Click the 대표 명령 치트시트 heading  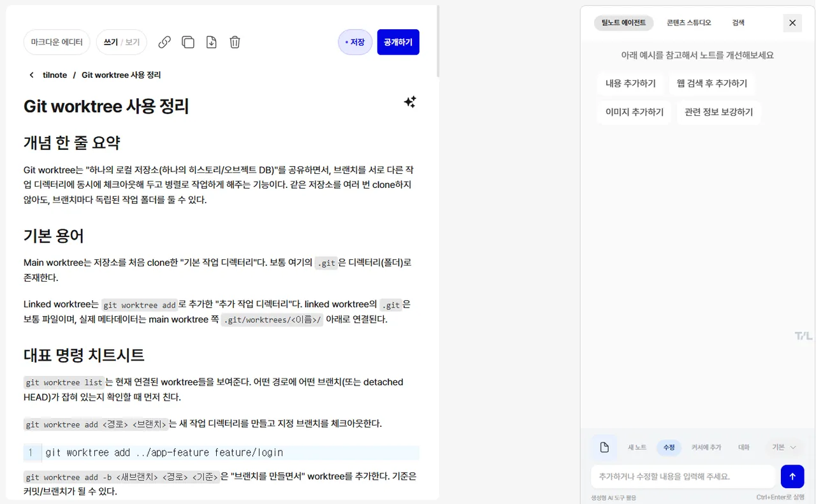click(84, 355)
